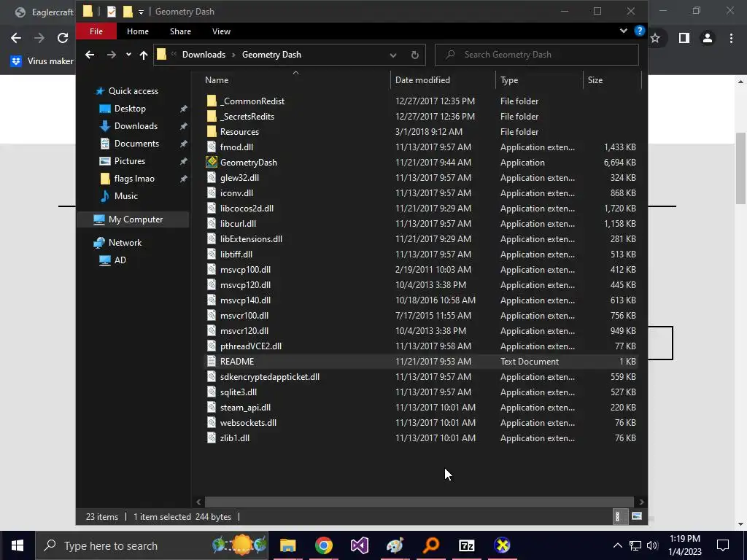Select sdkencryptedappticket.dll file
Screen dimensions: 747x560
270,377
